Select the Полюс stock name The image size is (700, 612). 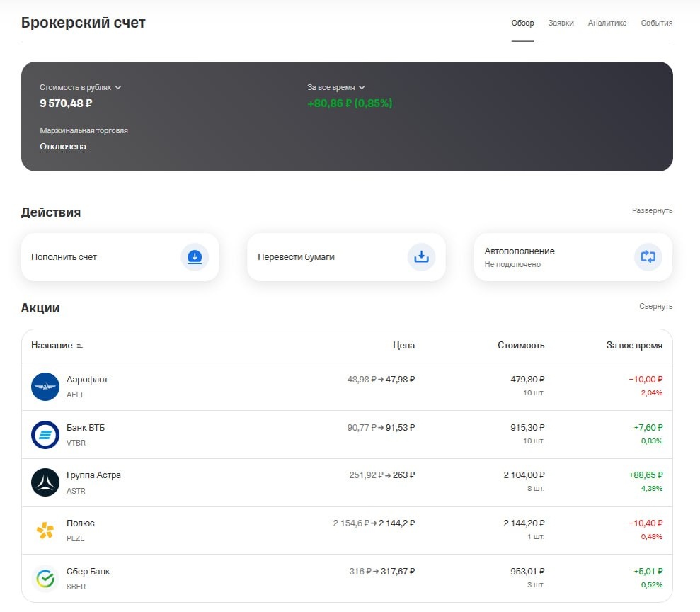coord(81,523)
